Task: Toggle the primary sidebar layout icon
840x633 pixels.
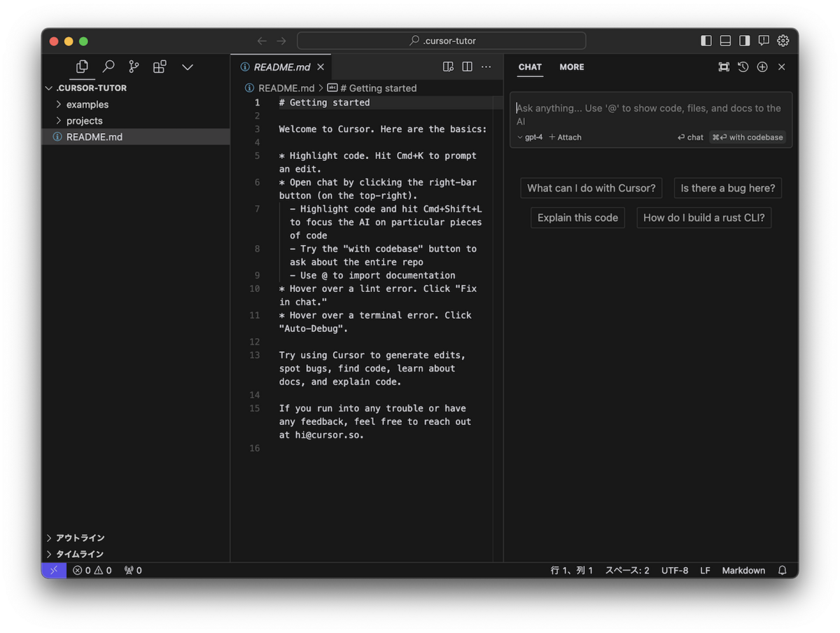Action: tap(706, 41)
